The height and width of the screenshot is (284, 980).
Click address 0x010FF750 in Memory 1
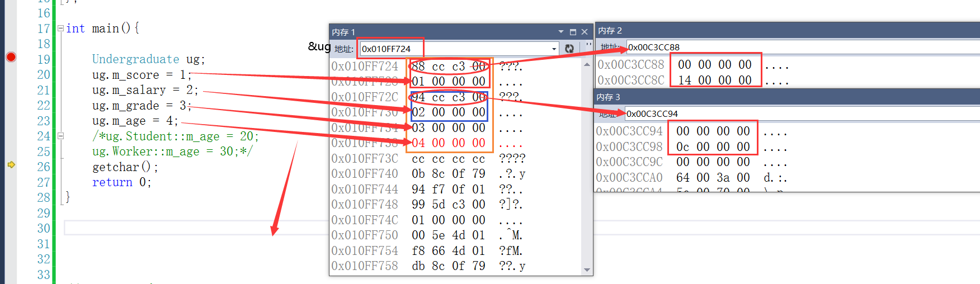tap(365, 235)
